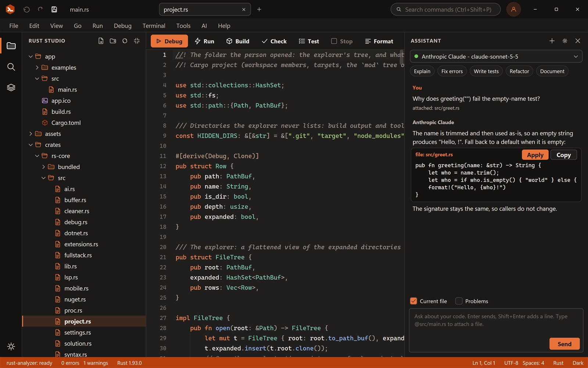The width and height of the screenshot is (588, 368).
Task: Start a new assistant chat with plus icon
Action: pyautogui.click(x=552, y=41)
